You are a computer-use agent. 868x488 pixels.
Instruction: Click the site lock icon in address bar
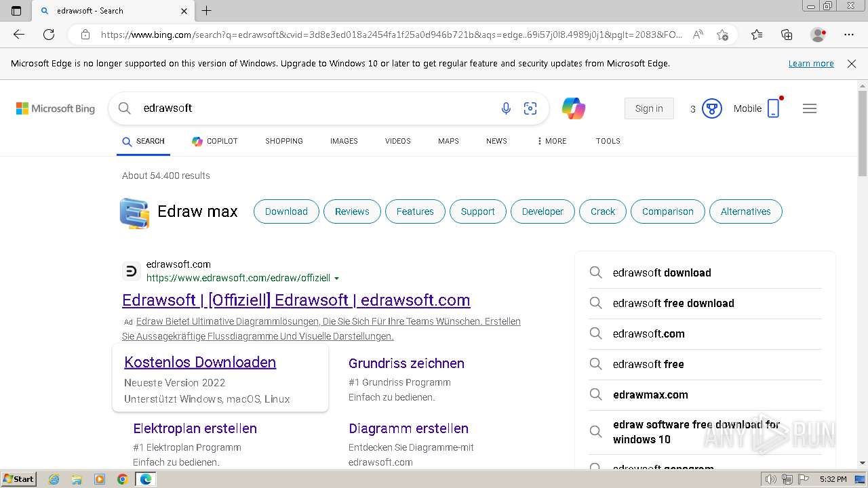pos(85,35)
